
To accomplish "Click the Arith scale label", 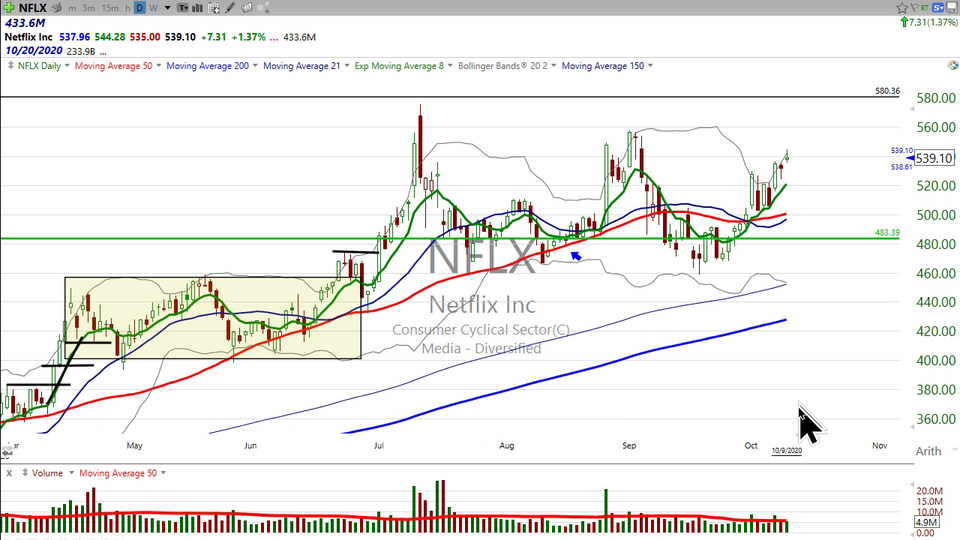I will click(928, 451).
